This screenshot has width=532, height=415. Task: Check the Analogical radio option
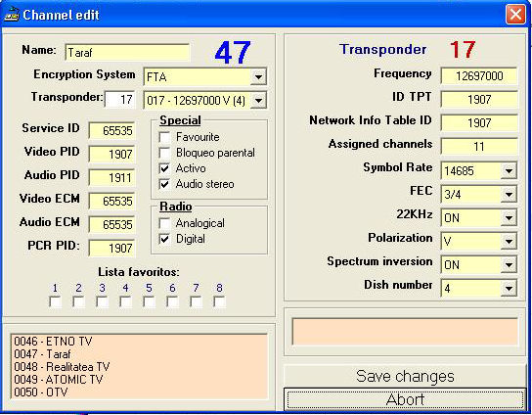(164, 223)
